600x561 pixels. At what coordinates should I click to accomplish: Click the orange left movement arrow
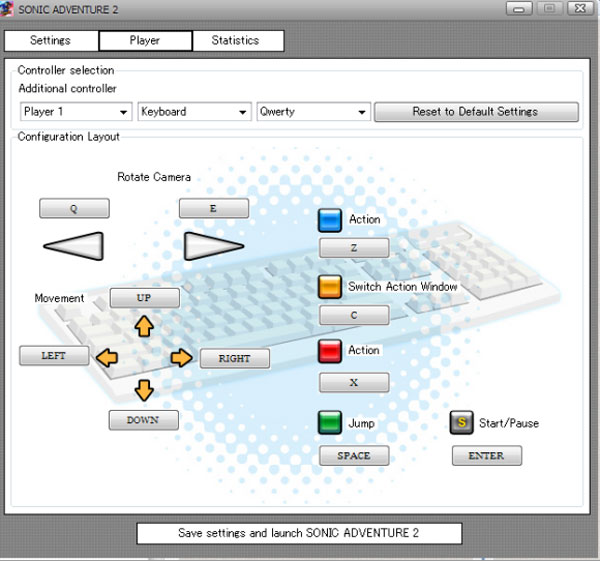[x=106, y=358]
